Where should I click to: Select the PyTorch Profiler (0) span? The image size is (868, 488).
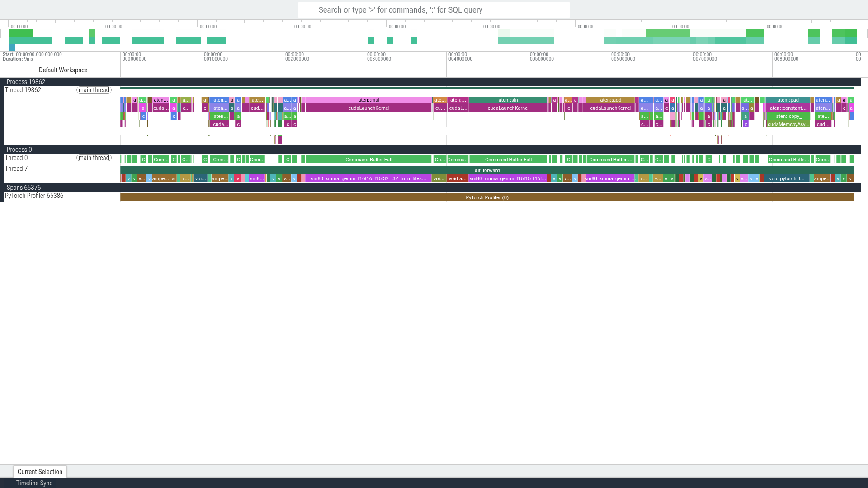coord(487,197)
